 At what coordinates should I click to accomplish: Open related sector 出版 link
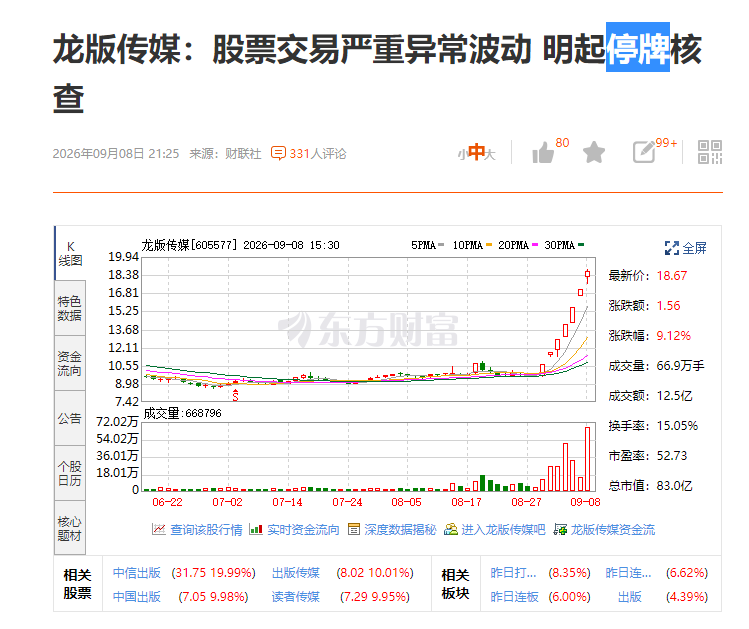[x=630, y=597]
